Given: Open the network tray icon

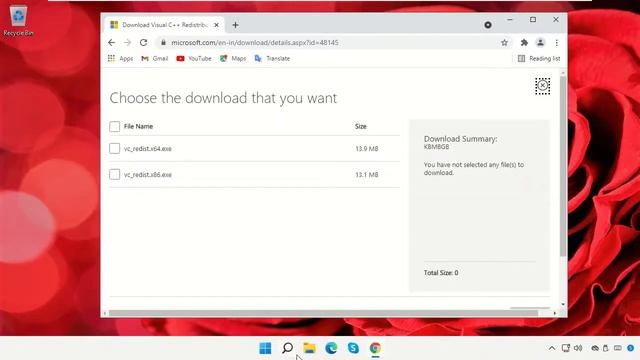Looking at the screenshot, I should point(566,348).
